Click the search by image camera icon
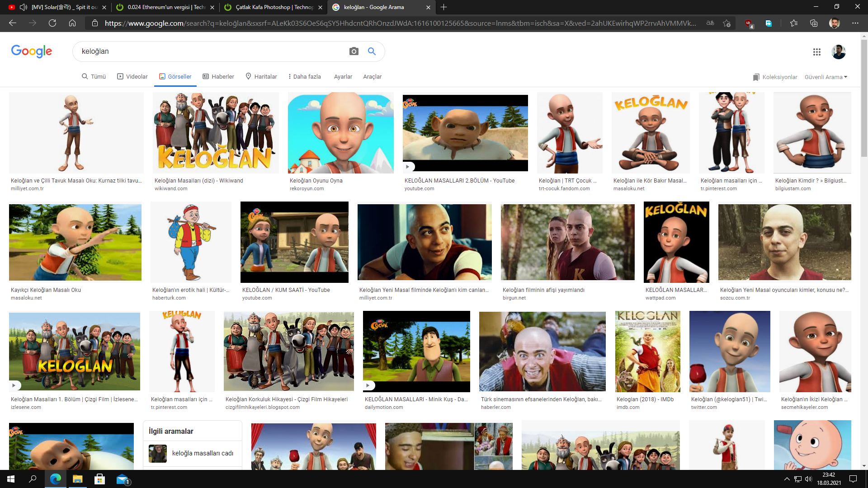Screen dimensions: 868x488 354,52
